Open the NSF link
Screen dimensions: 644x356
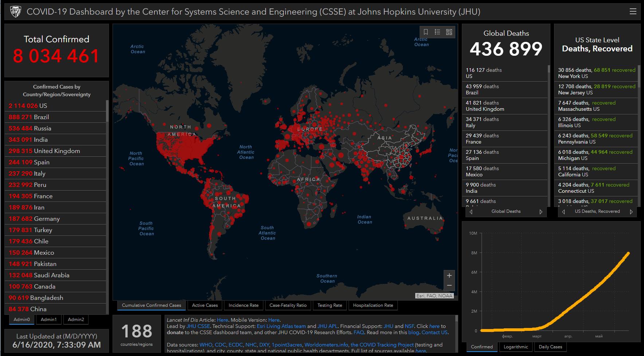pyautogui.click(x=409, y=326)
